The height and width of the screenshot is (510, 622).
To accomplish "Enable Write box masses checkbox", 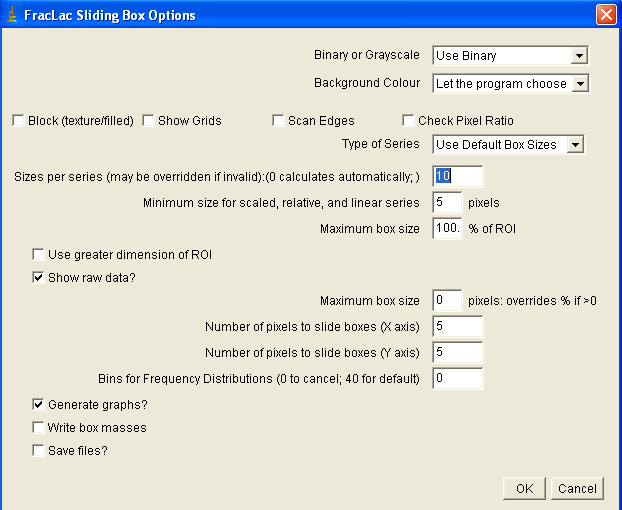I will 38,428.
